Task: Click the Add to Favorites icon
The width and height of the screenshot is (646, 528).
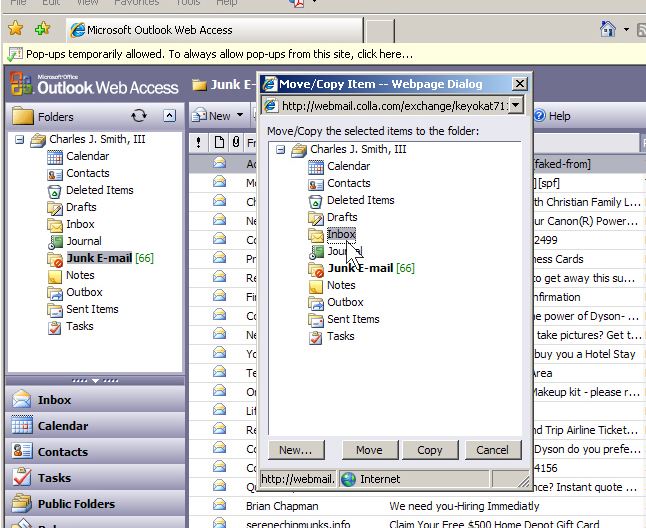Action: (42, 28)
